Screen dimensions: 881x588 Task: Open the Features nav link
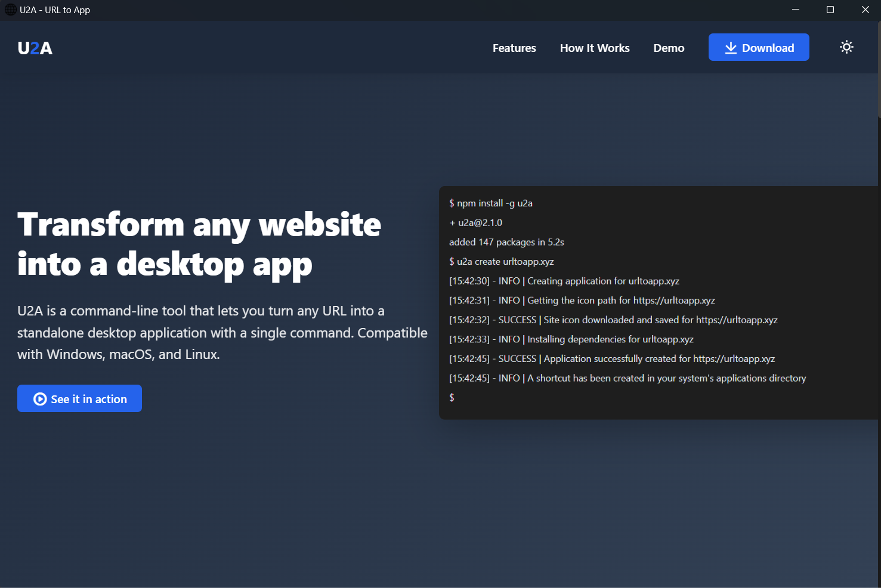pos(514,48)
